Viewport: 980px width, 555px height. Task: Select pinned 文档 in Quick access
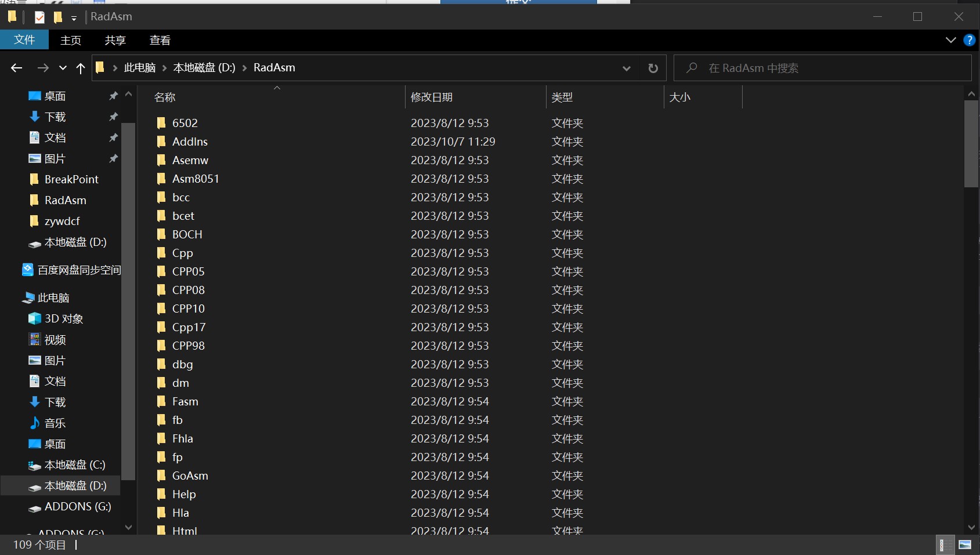[x=55, y=138]
